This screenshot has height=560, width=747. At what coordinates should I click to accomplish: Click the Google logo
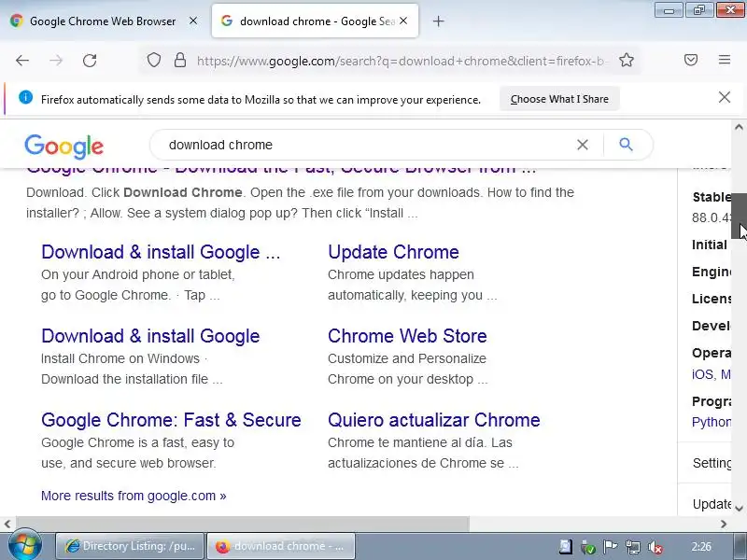(x=63, y=147)
